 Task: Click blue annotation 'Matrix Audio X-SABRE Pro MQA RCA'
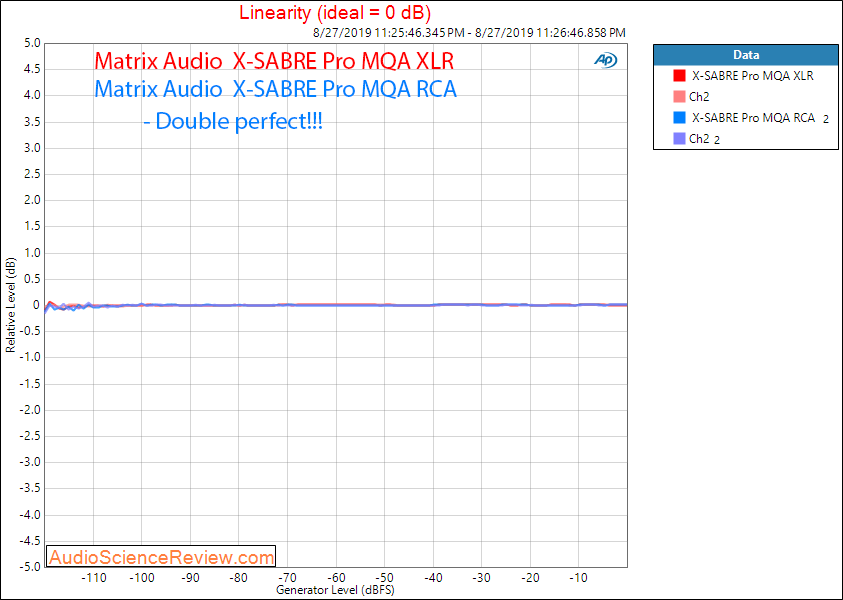[275, 89]
